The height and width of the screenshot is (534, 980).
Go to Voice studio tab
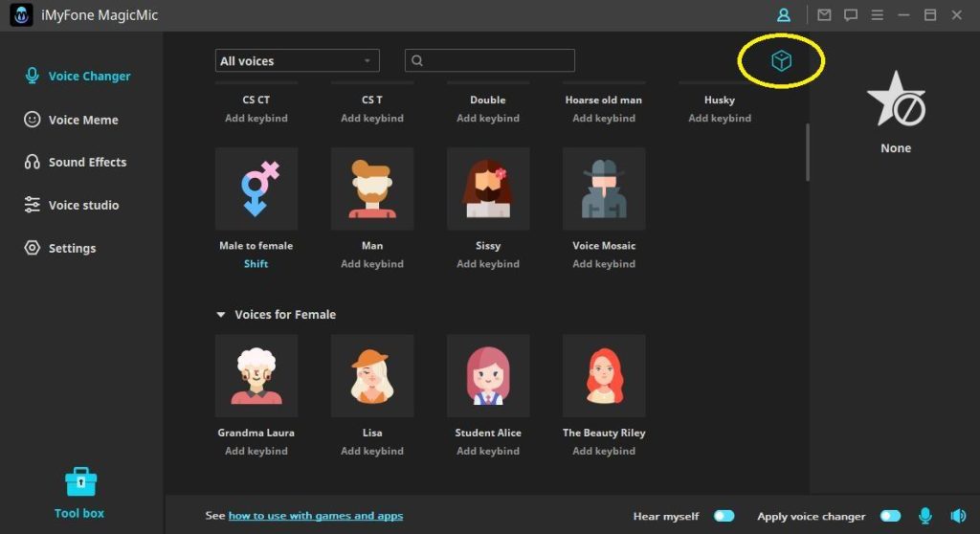[x=71, y=205]
